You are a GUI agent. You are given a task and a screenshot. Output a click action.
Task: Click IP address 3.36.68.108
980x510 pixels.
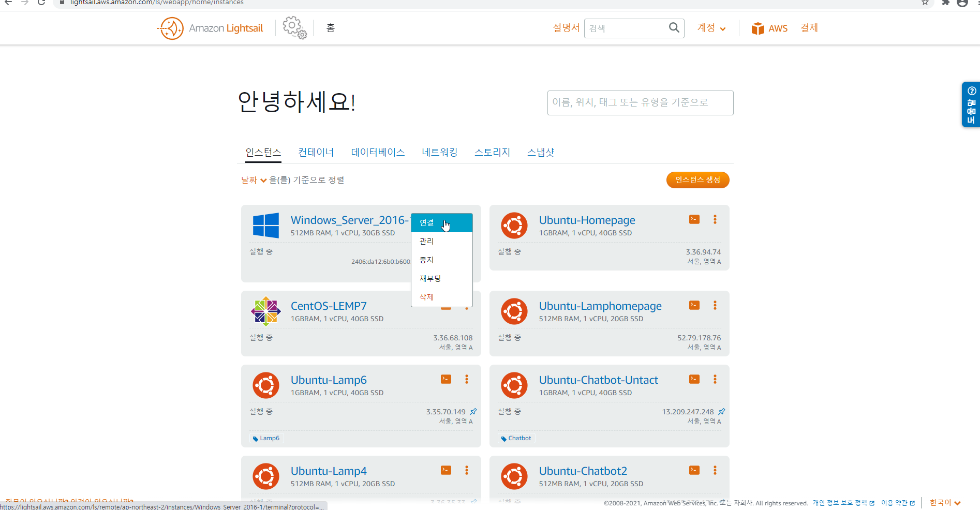[453, 338]
